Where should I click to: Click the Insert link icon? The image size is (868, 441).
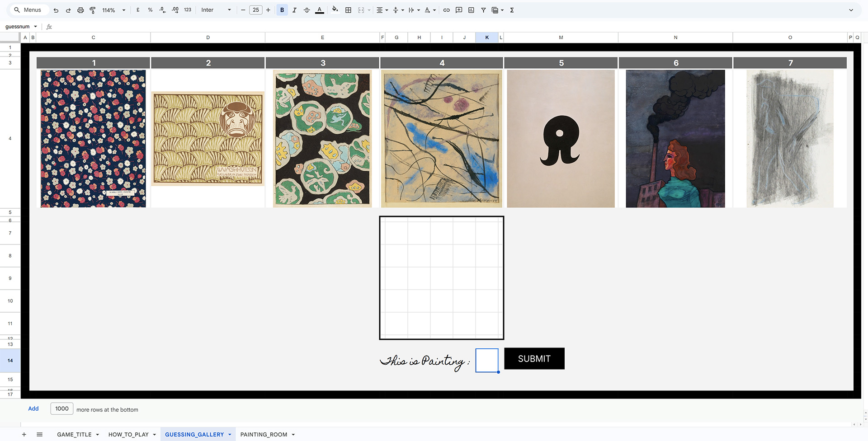pyautogui.click(x=446, y=10)
